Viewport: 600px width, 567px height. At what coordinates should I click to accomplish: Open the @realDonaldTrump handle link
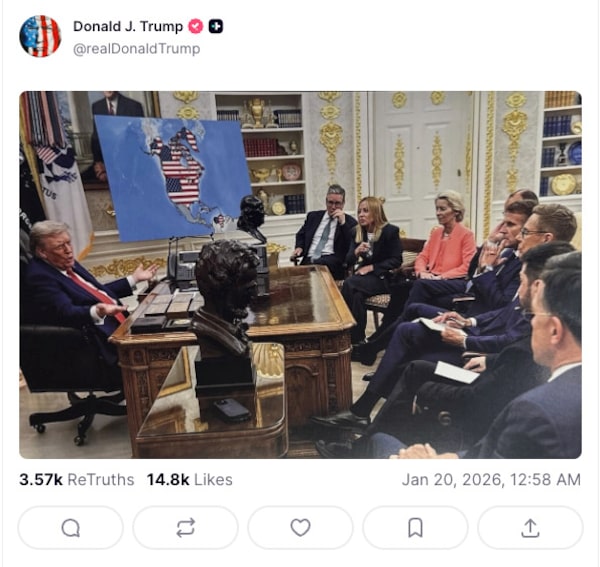(x=137, y=49)
